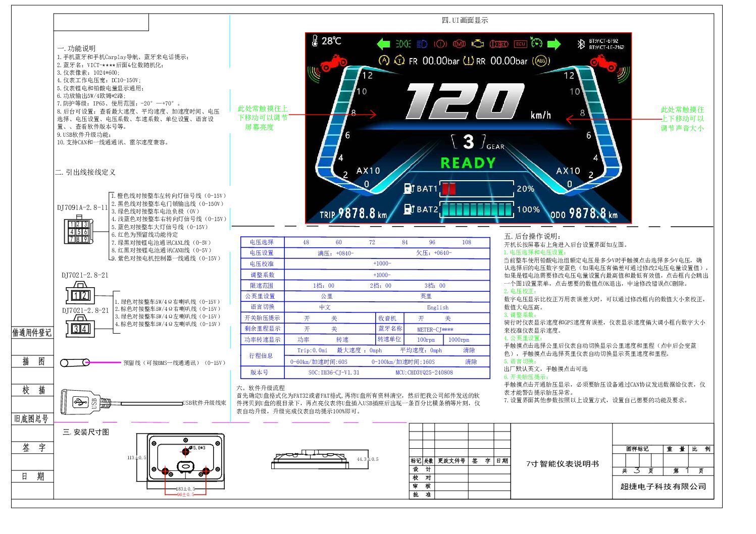This screenshot has width=756, height=534.
Task: Click the red ECU indicator icon
Action: click(520, 44)
